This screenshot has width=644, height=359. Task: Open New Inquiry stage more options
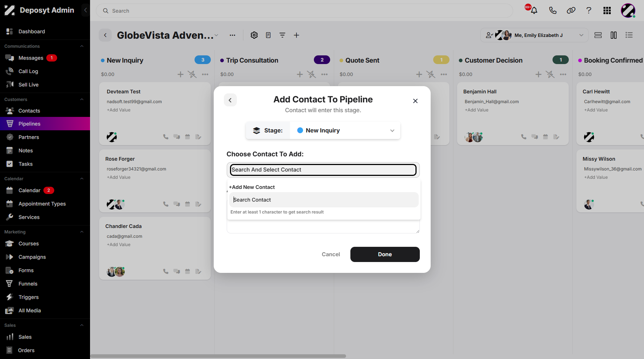coord(205,74)
